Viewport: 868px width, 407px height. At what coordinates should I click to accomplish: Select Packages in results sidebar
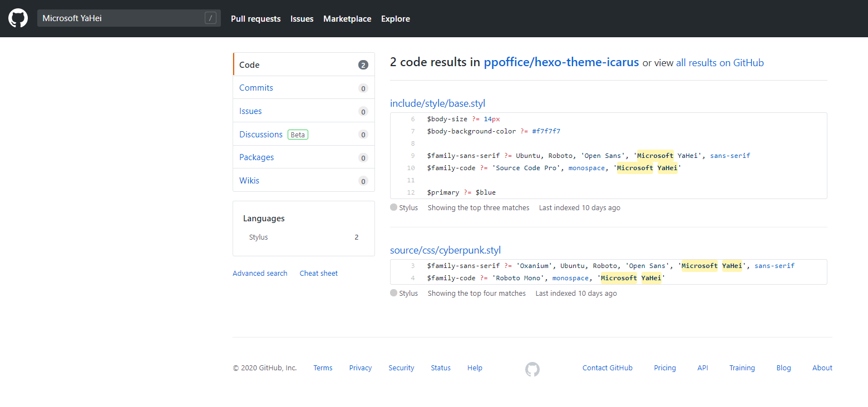point(256,157)
